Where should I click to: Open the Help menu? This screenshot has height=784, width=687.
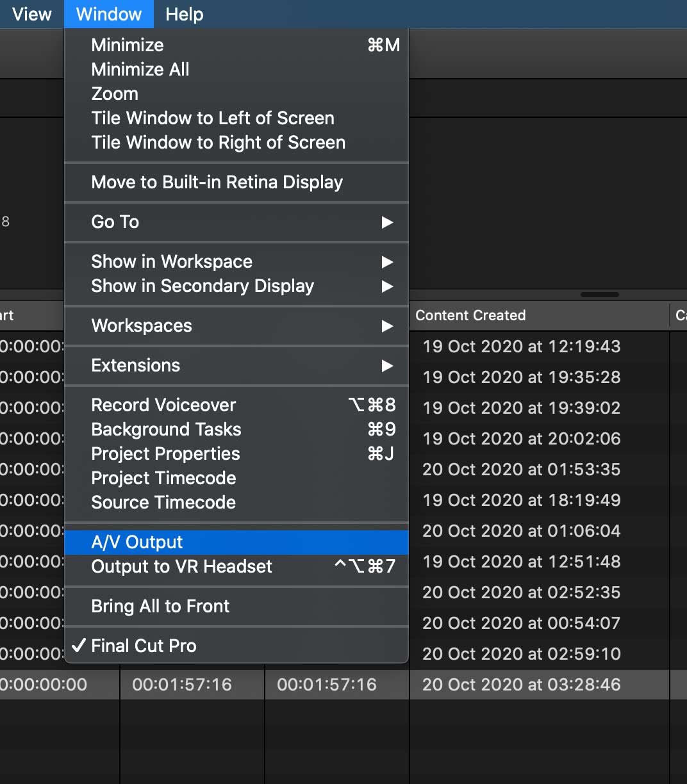coord(184,14)
